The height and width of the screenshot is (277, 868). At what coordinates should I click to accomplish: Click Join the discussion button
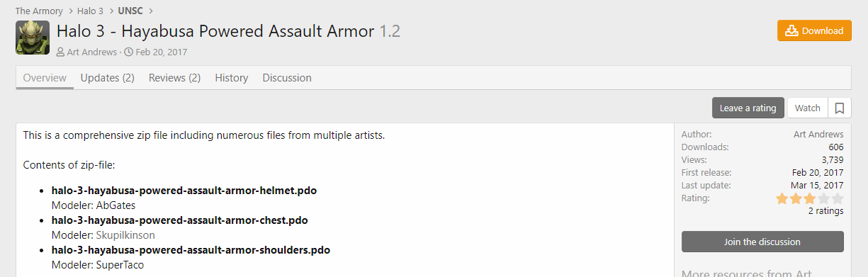[x=762, y=242]
